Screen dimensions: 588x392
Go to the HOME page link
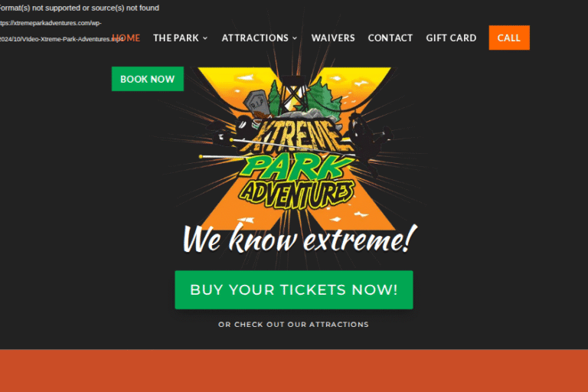(x=126, y=38)
